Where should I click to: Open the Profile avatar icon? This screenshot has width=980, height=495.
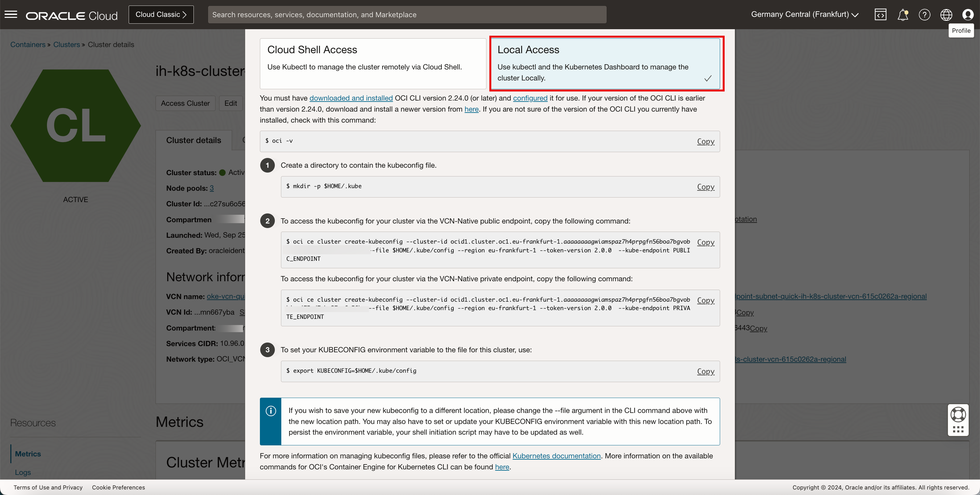(x=967, y=15)
